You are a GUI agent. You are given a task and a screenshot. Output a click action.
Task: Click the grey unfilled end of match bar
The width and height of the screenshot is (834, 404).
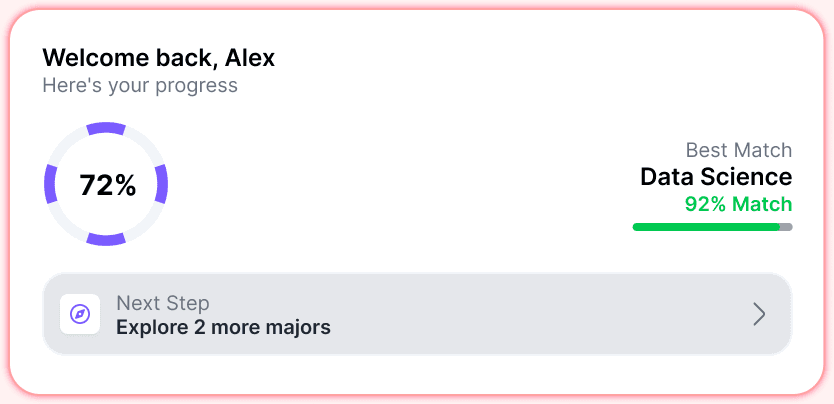tap(786, 227)
